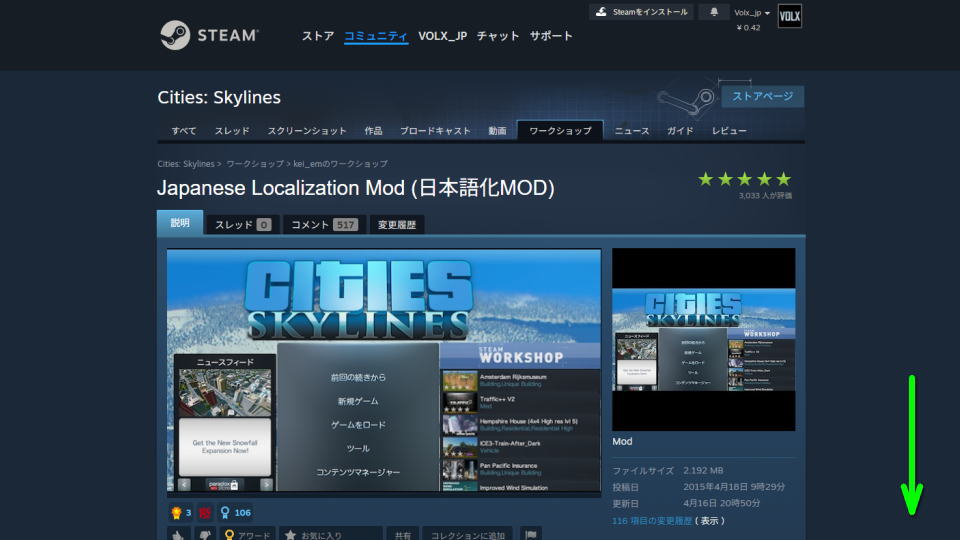
Task: Click posted date 2015年4月18日 9時29分
Action: (734, 487)
